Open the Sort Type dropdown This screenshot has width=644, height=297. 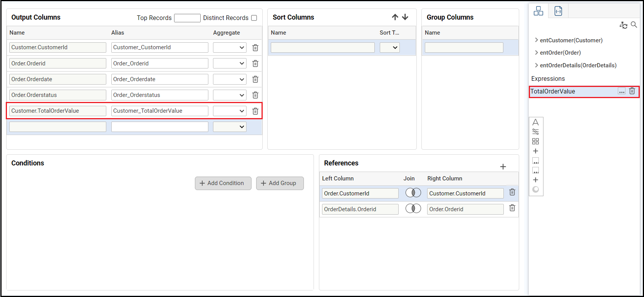click(389, 48)
